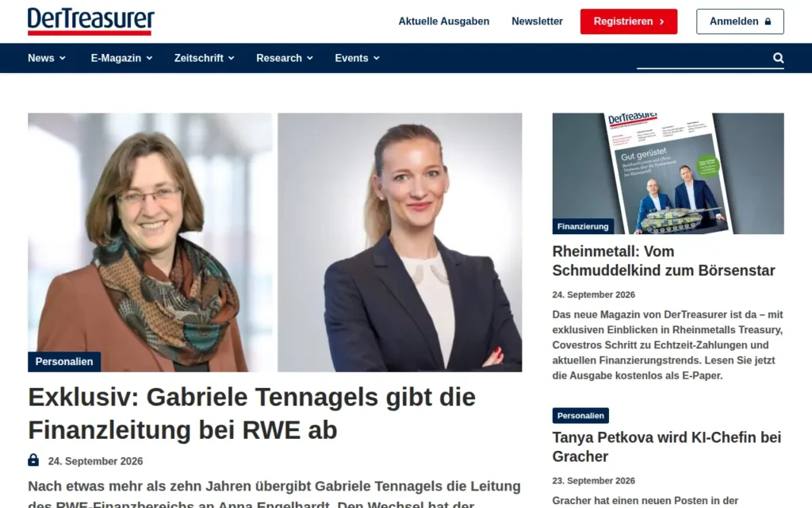Click the date 24. September 2026 under RWE headline
Screen dimensions: 812x508
[x=95, y=461]
